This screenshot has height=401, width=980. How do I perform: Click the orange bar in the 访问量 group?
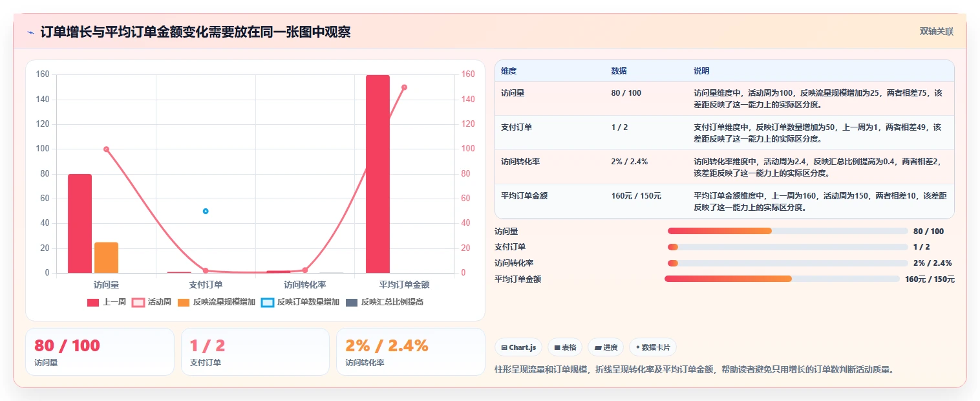click(106, 257)
